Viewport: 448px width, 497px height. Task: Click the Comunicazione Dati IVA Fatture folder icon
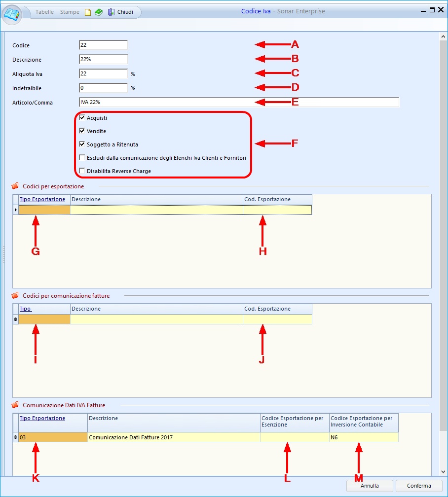(x=15, y=405)
